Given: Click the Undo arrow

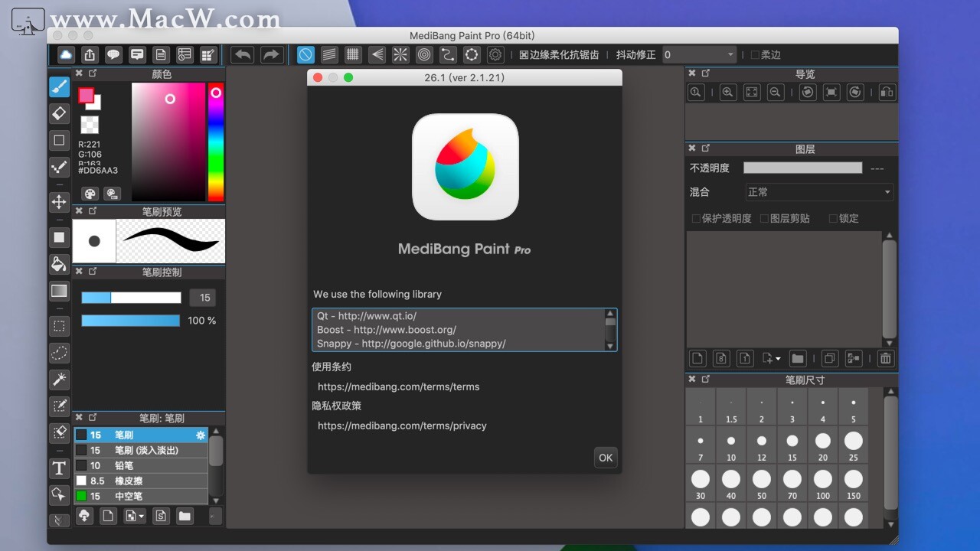Looking at the screenshot, I should [243, 54].
